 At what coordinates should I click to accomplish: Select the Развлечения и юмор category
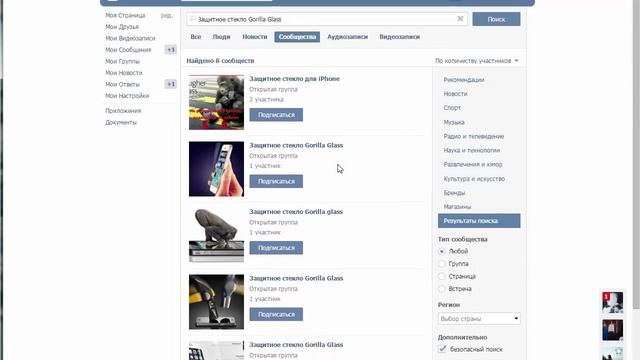(473, 164)
